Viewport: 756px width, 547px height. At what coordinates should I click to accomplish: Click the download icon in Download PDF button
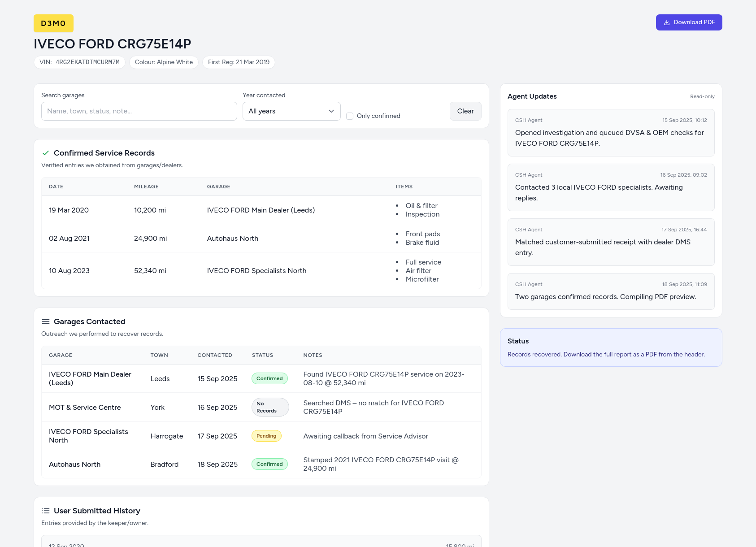pos(667,22)
